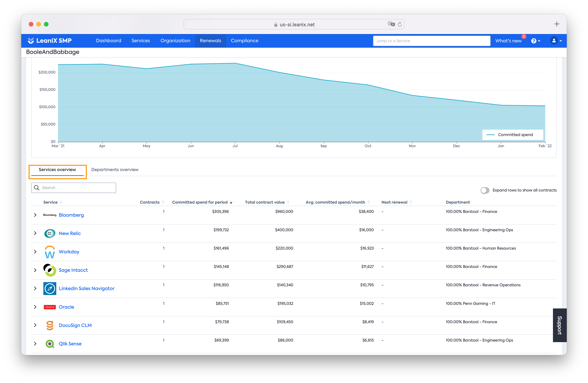Reload the page with the refresh icon

(400, 24)
